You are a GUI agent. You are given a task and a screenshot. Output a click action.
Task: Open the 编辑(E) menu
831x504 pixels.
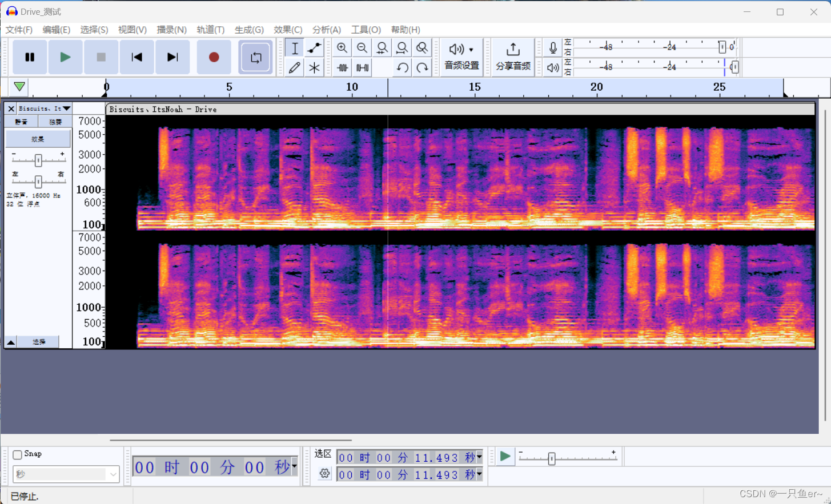(57, 30)
